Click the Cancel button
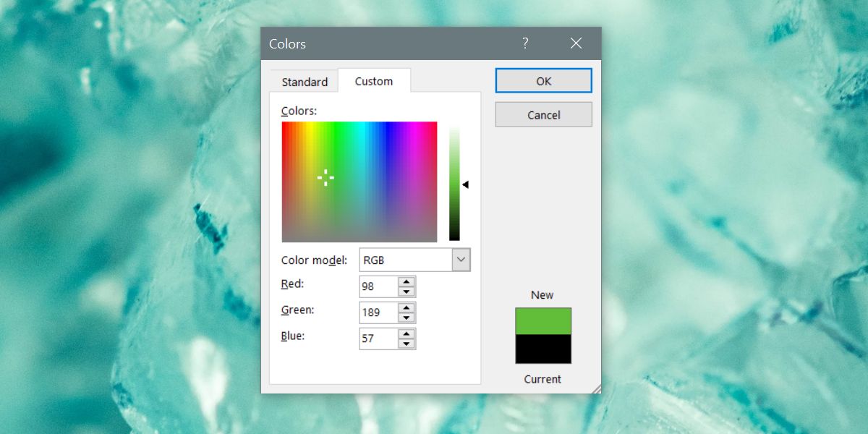This screenshot has height=434, width=868. point(543,115)
